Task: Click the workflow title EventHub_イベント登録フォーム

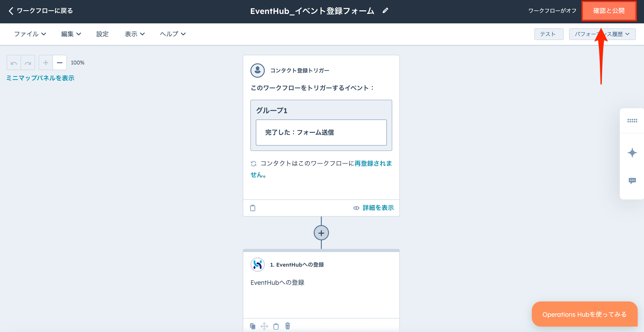Action: point(312,11)
